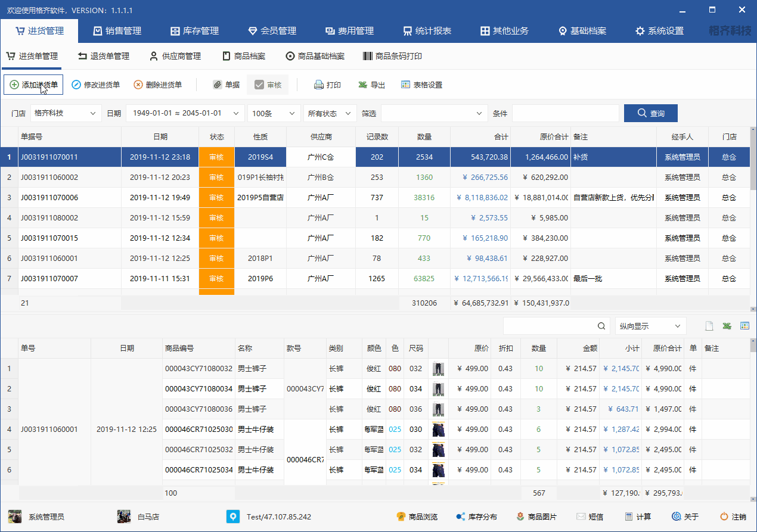Toggle the 审核 audit check button
Viewport: 757px width, 532px height.
268,85
